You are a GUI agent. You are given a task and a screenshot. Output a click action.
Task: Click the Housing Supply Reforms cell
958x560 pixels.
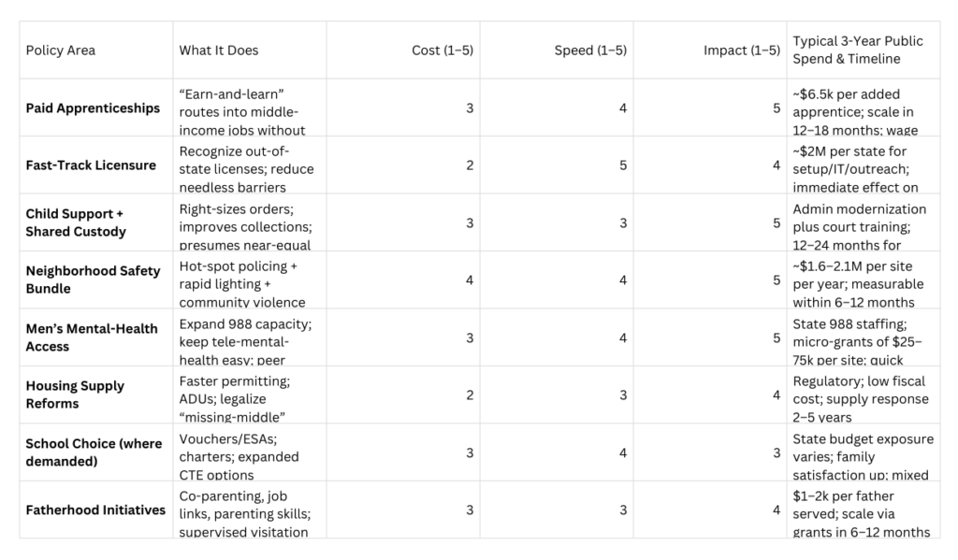pos(96,395)
